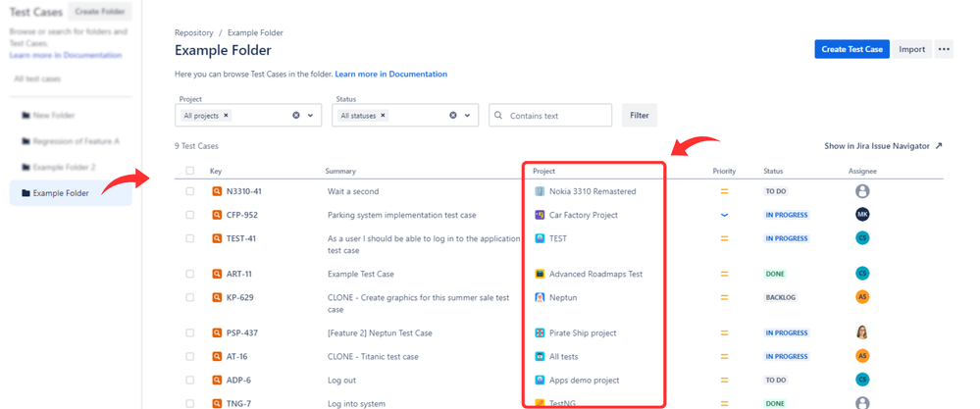The height and width of the screenshot is (409, 980).
Task: Click the unassigned avatar in N3310-41 row
Action: 862,191
